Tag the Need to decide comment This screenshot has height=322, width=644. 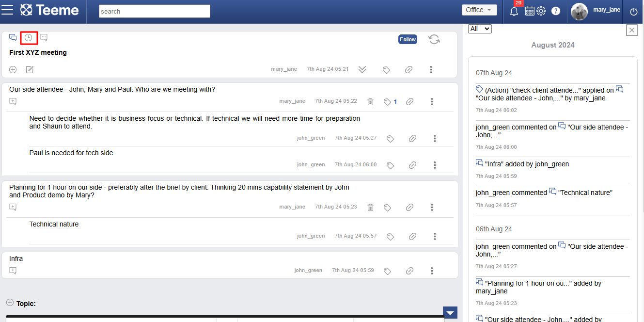tap(390, 139)
